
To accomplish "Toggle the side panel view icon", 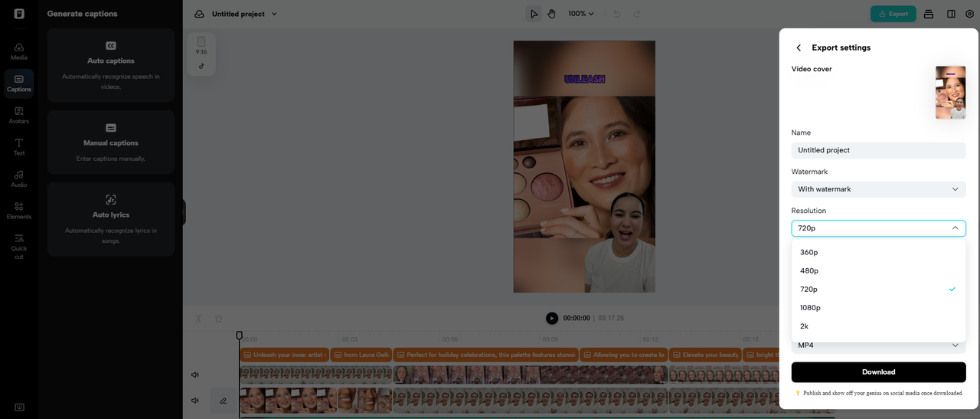I will [951, 14].
